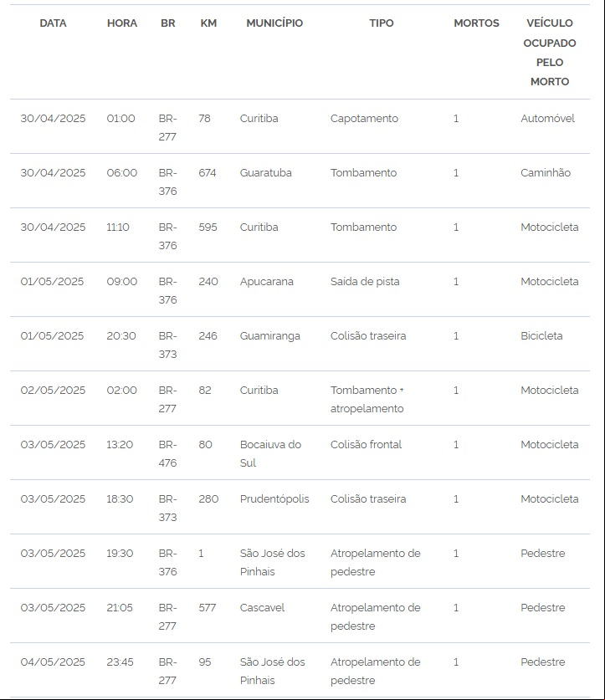Screen dimensions: 605x700
Task: Select the Apucarana municipality cell
Action: (x=266, y=282)
